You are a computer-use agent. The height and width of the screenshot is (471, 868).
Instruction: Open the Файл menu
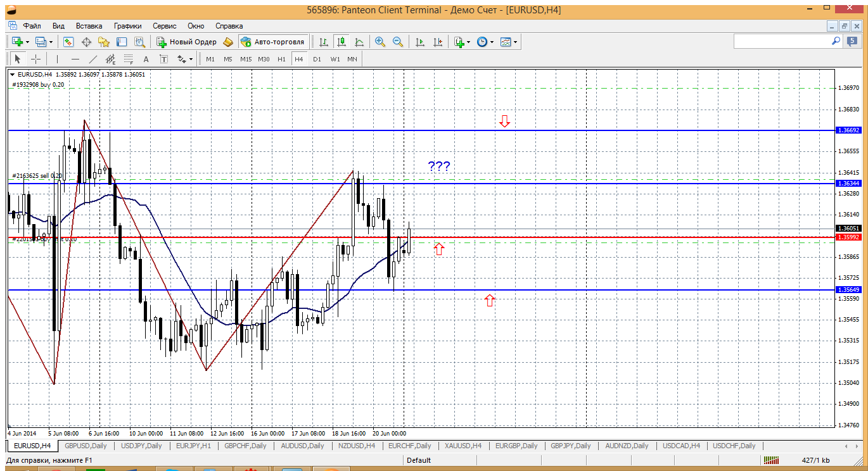tap(32, 26)
